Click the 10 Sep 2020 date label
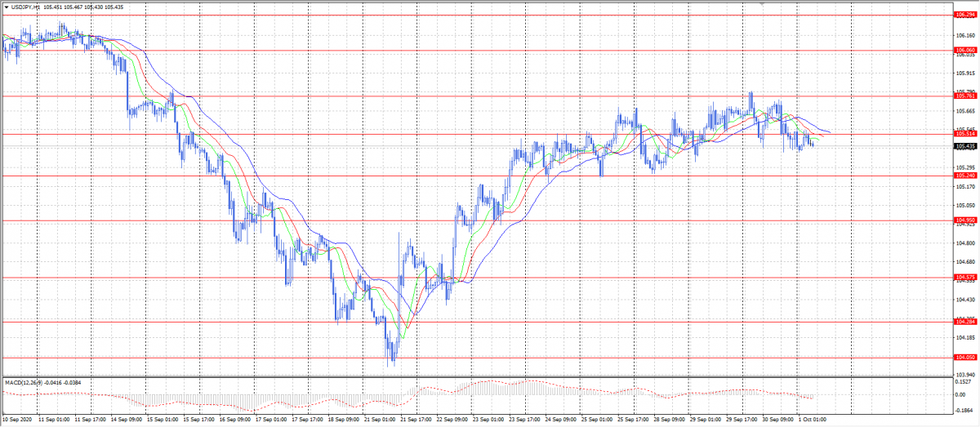Image resolution: width=980 pixels, height=427 pixels. (x=18, y=420)
